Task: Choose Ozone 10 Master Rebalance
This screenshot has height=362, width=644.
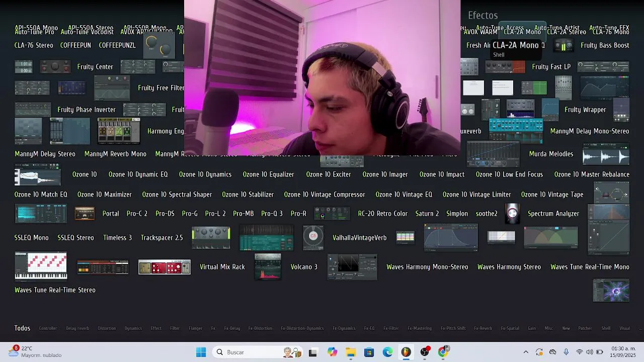Action: coord(592,174)
